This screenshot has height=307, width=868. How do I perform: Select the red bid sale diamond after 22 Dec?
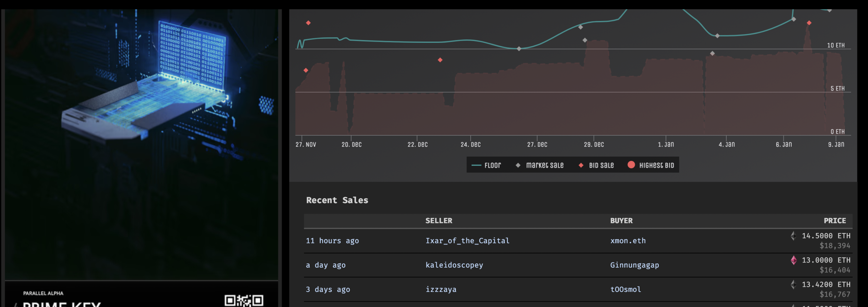tap(440, 60)
